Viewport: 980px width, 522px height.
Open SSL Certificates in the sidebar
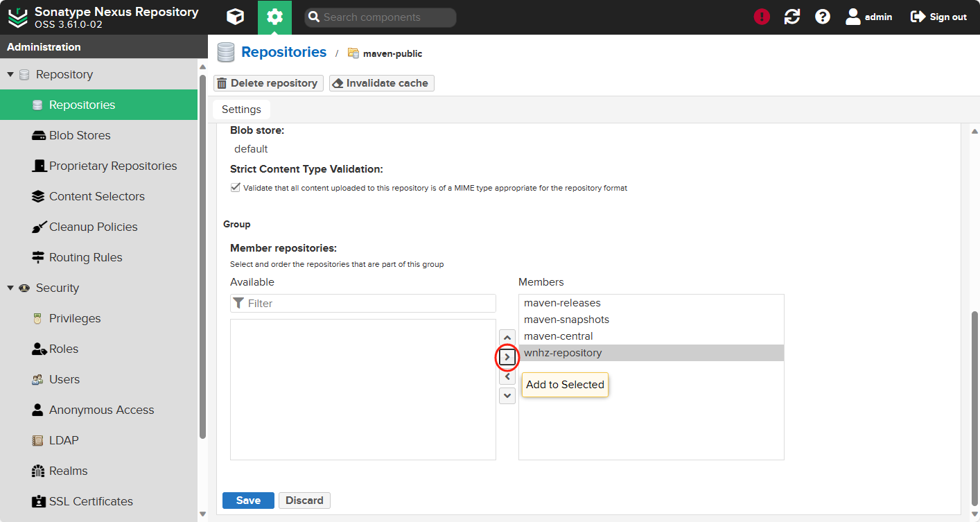click(x=98, y=501)
